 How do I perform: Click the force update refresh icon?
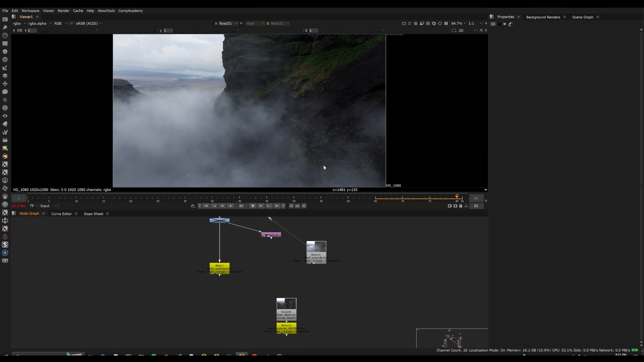coord(434,23)
